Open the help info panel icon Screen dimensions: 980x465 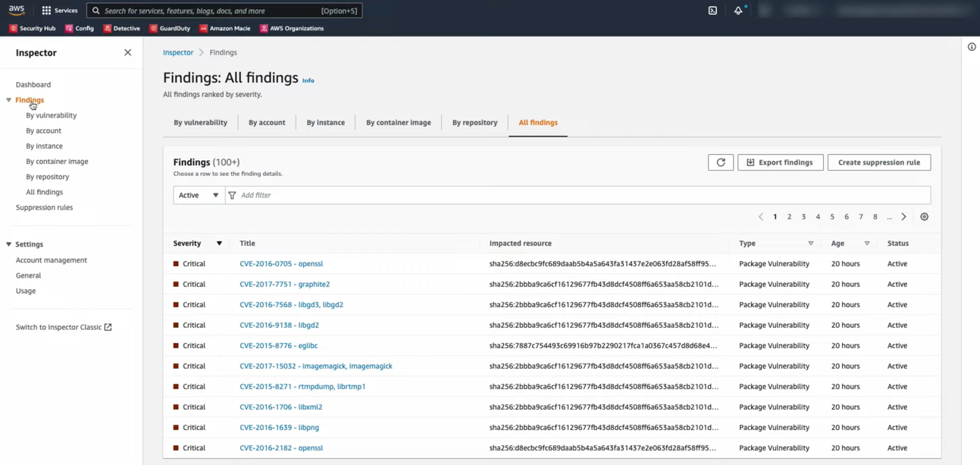point(971,46)
